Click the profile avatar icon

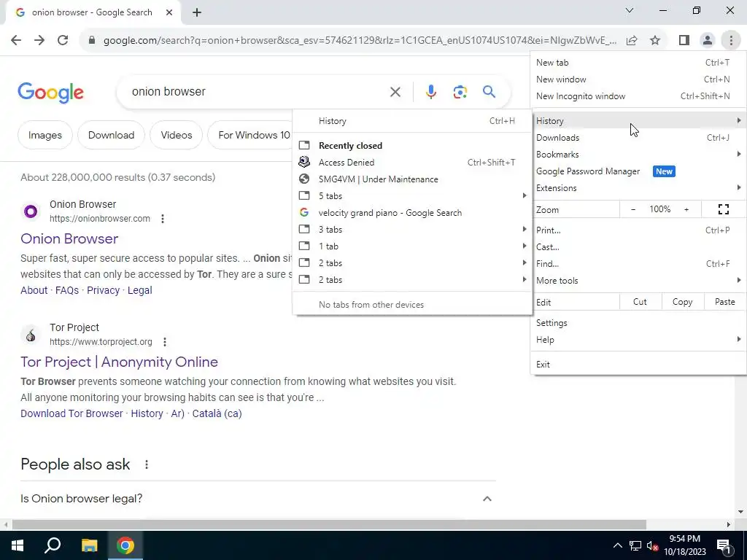pyautogui.click(x=708, y=41)
